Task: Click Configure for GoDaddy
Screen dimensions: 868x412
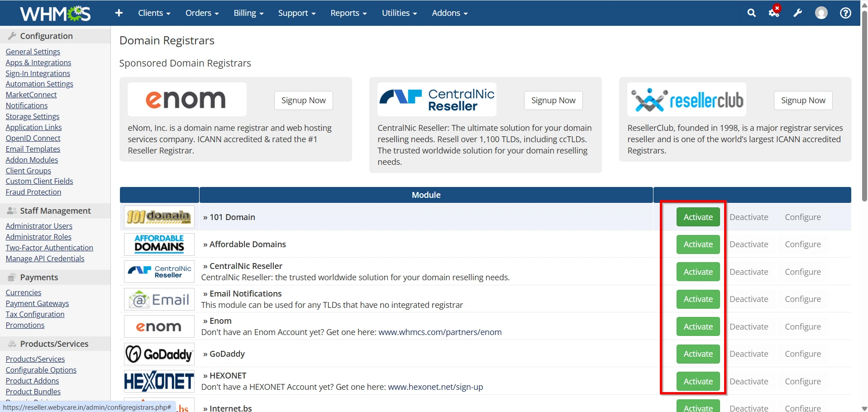Action: coord(803,354)
